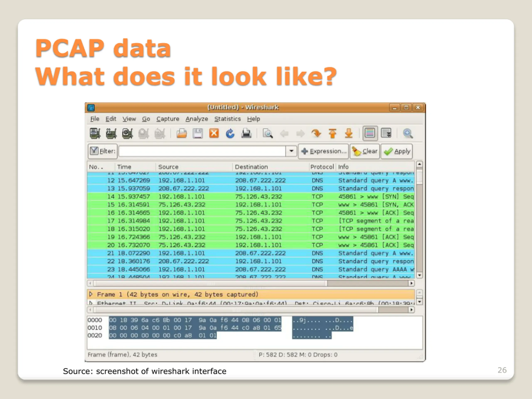Open a capture file folder icon
This screenshot has height=399, width=532.
(182, 133)
